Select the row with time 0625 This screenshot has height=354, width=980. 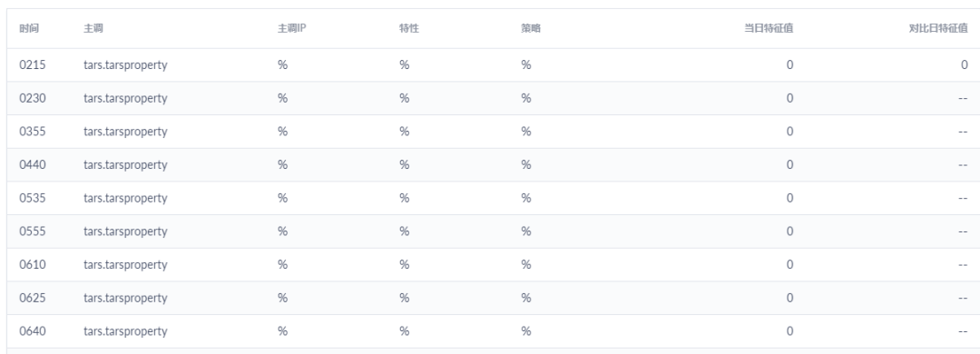[493, 298]
